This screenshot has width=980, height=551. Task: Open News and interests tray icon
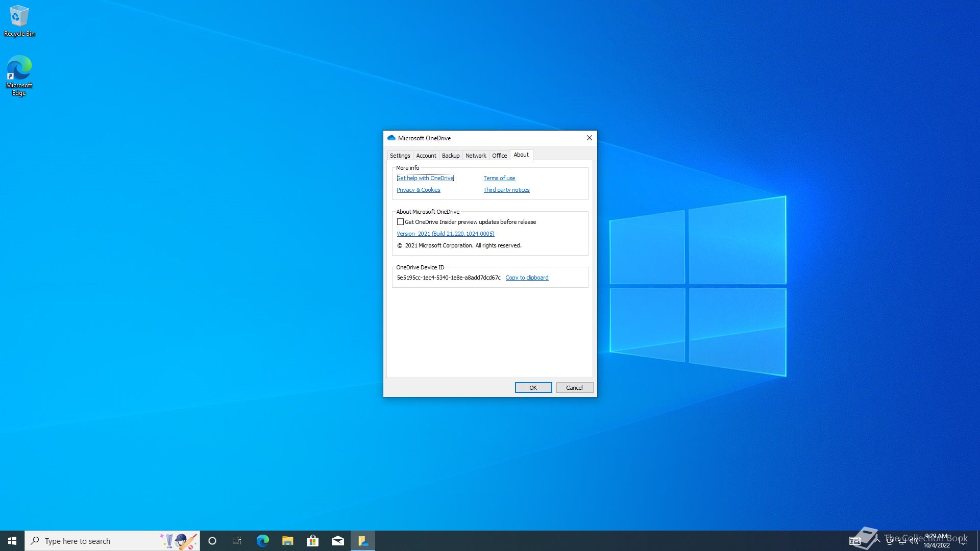pyautogui.click(x=855, y=541)
